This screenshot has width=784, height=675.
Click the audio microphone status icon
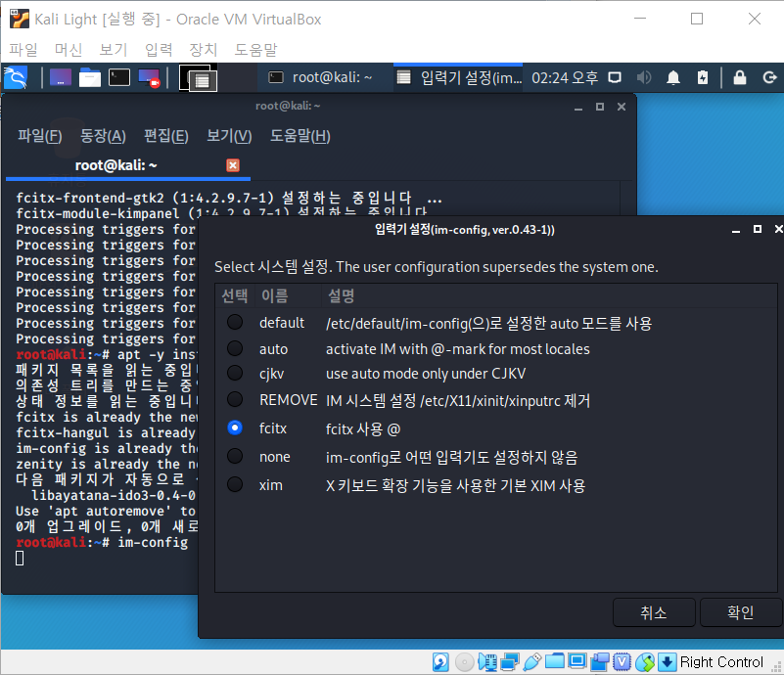click(487, 662)
